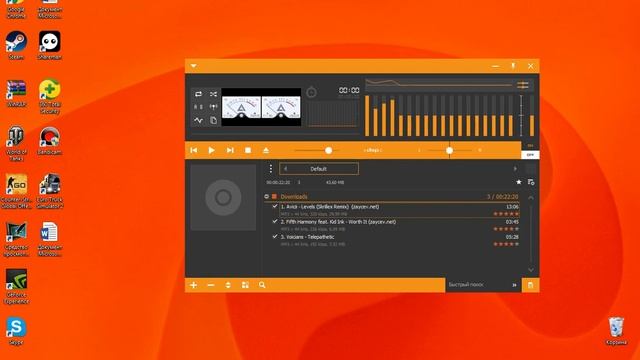Open the playlist manager icon

(531, 182)
